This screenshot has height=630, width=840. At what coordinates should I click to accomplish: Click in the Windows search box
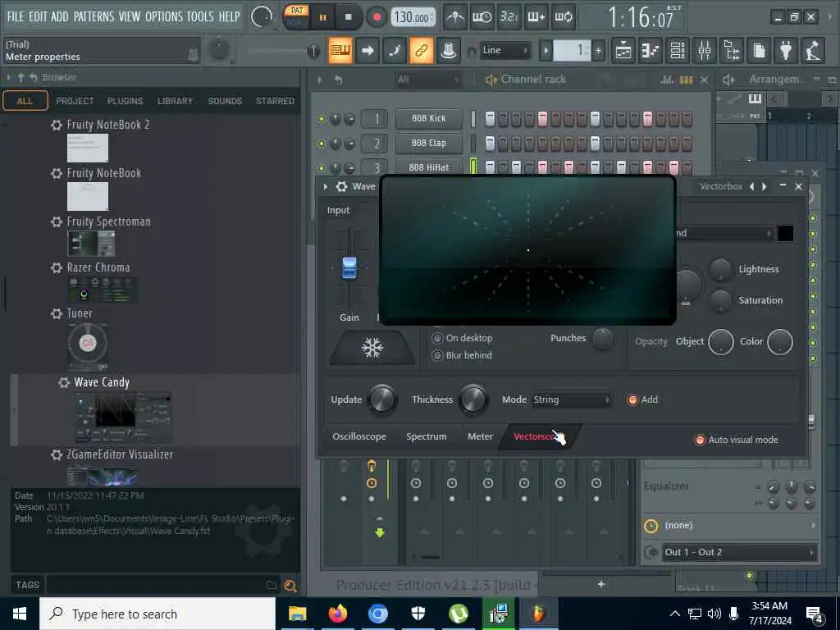[x=157, y=614]
